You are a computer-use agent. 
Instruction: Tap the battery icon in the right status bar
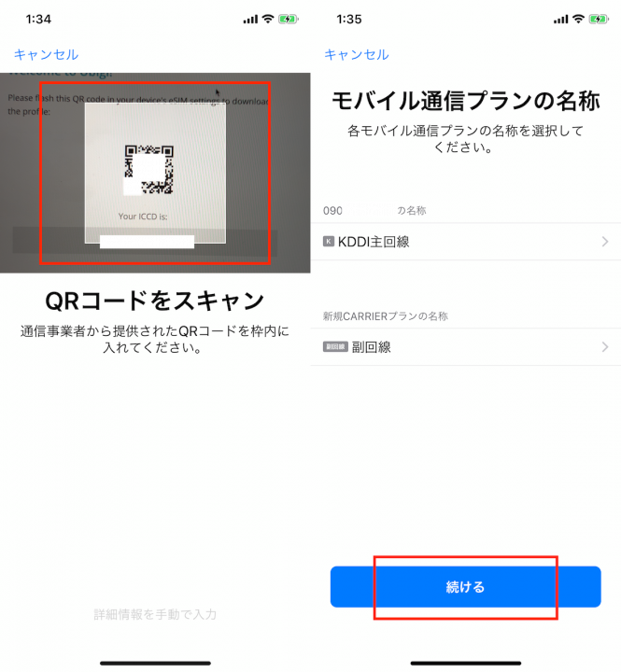coord(599,19)
